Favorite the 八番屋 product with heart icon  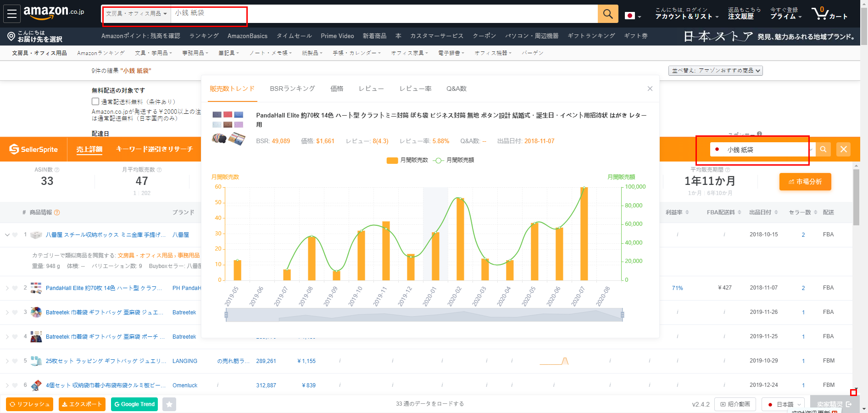[x=15, y=235]
